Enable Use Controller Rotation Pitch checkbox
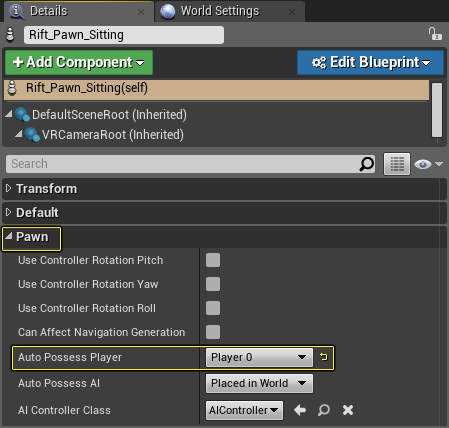This screenshot has width=449, height=428. (x=213, y=260)
